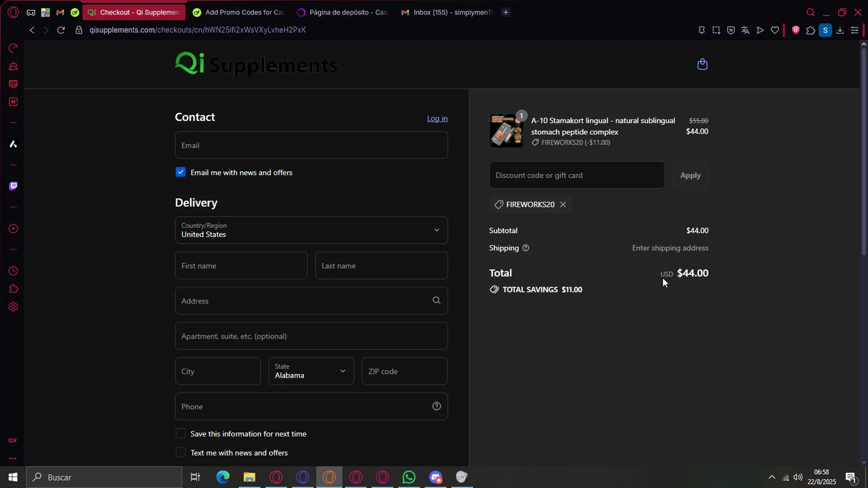Focus Apartment, suite, etc. field

pyautogui.click(x=311, y=336)
